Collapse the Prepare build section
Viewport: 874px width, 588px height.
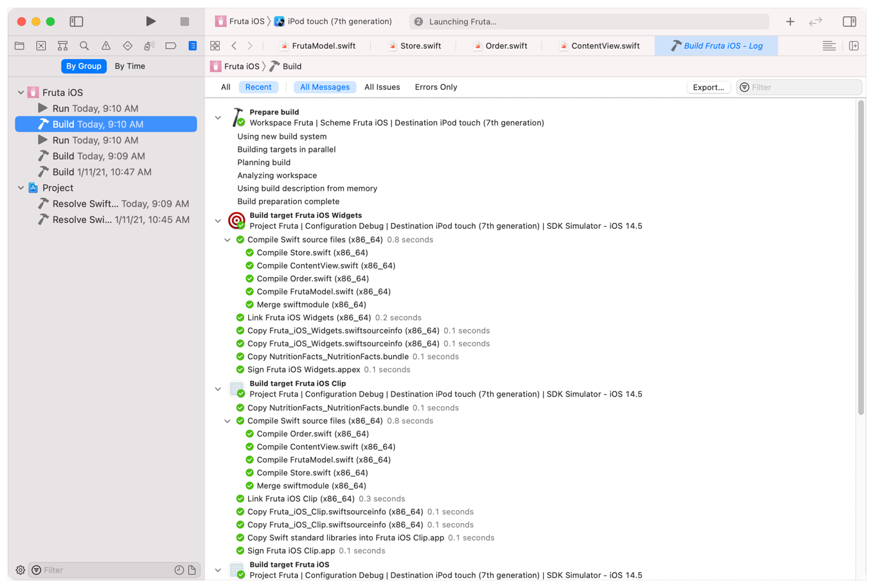tap(218, 118)
